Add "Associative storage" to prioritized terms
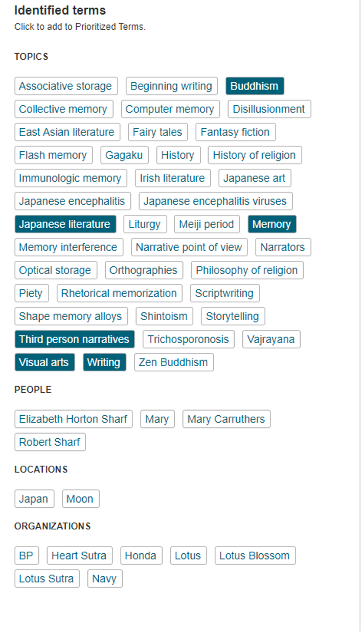This screenshot has width=364, height=632. (65, 86)
